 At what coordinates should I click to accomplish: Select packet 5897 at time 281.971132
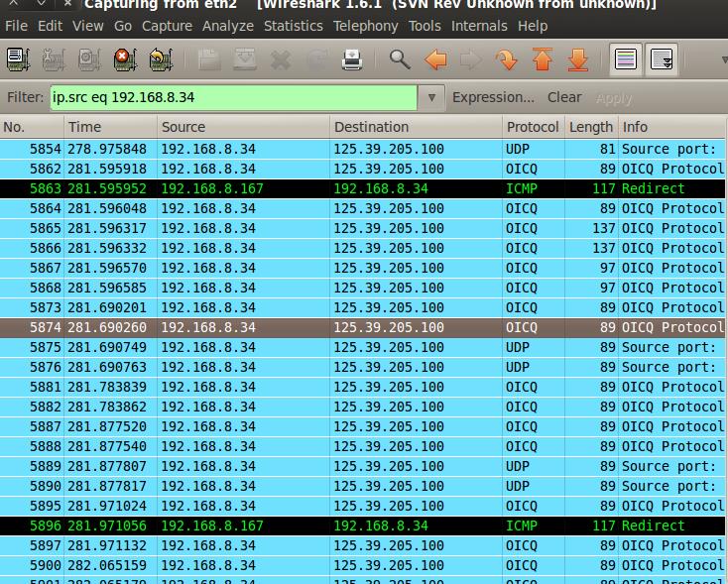point(362,545)
